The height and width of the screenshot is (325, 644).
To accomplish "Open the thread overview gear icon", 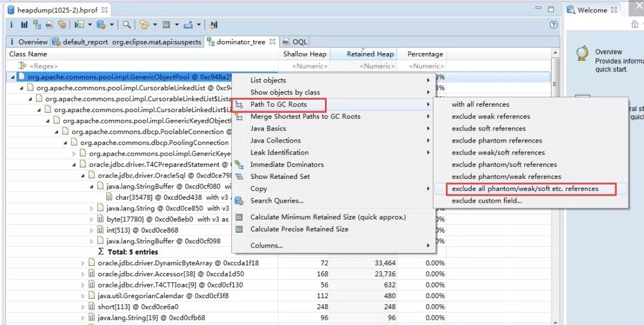I will pyautogui.click(x=62, y=24).
